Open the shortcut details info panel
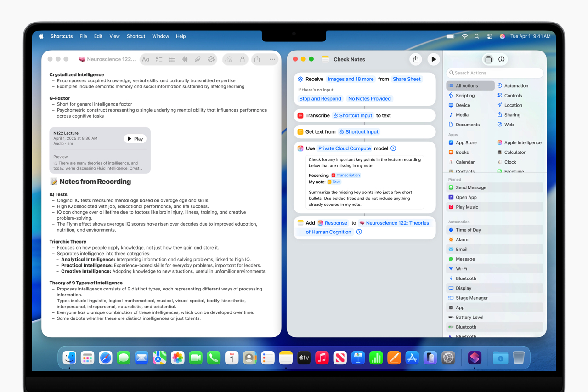 (501, 59)
